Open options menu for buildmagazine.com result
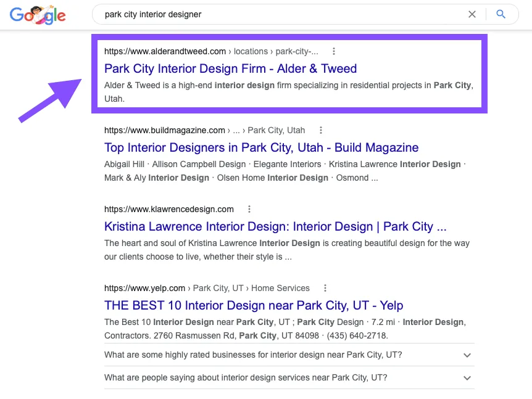 (x=321, y=130)
